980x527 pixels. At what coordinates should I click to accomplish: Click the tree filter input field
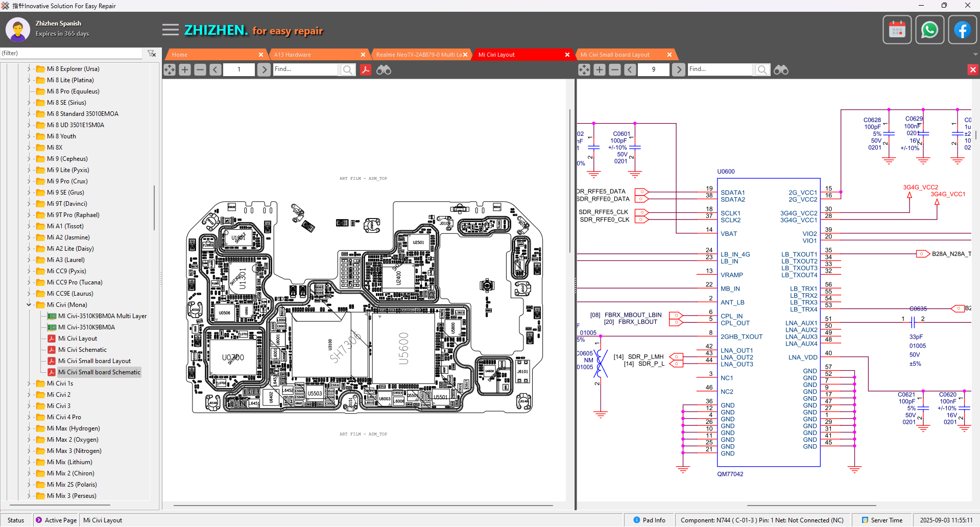[x=71, y=53]
